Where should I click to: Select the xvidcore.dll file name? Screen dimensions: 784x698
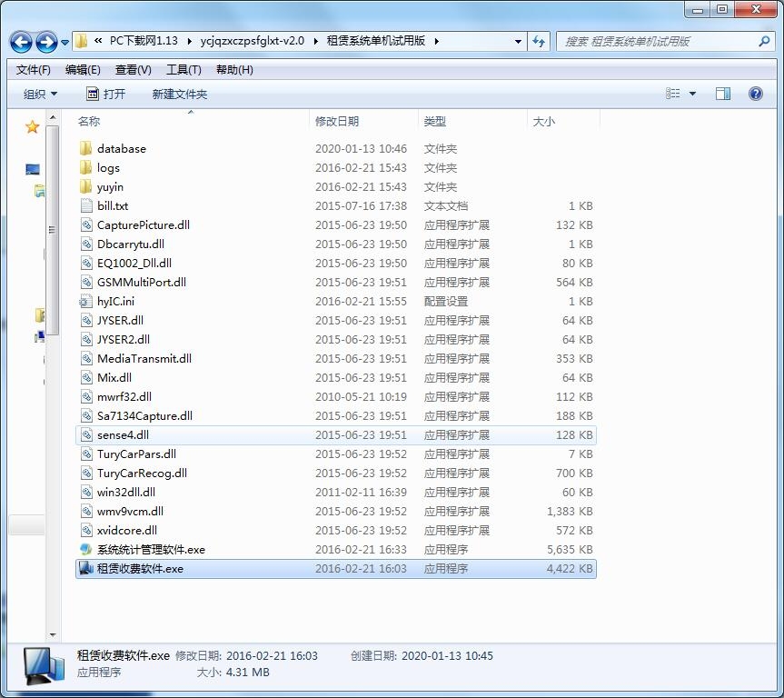click(x=127, y=530)
